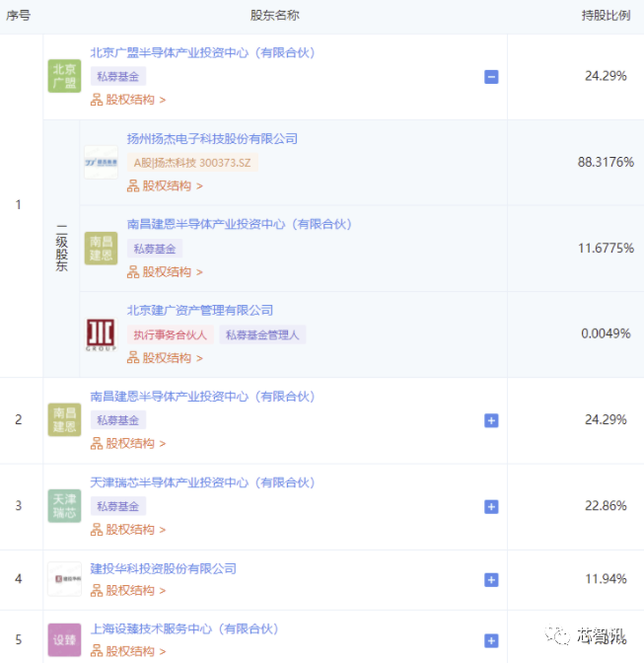644x663 pixels.
Task: Click the 扬州扬杰电子科技 company logo
Action: [x=101, y=163]
